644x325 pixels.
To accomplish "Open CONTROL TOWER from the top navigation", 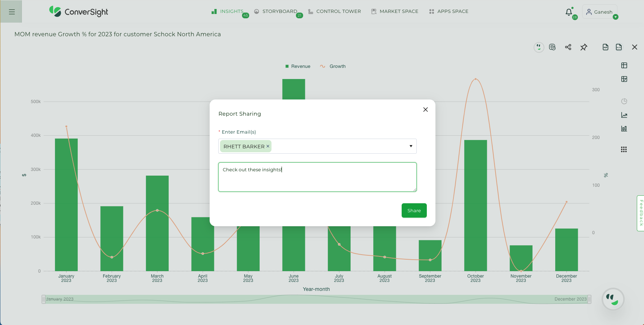I will coord(338,11).
